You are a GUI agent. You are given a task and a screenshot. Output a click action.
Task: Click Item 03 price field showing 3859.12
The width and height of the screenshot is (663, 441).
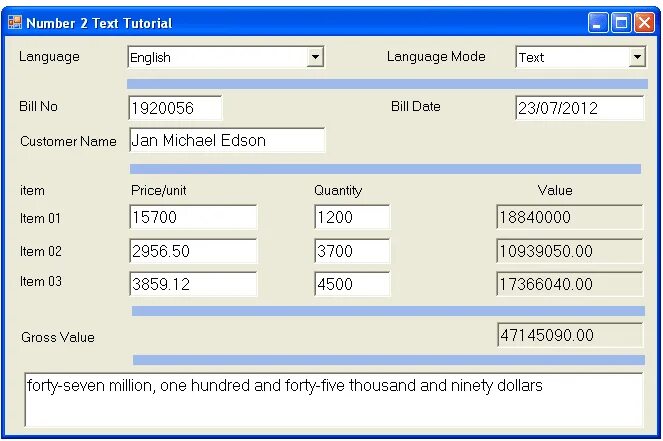(x=193, y=284)
